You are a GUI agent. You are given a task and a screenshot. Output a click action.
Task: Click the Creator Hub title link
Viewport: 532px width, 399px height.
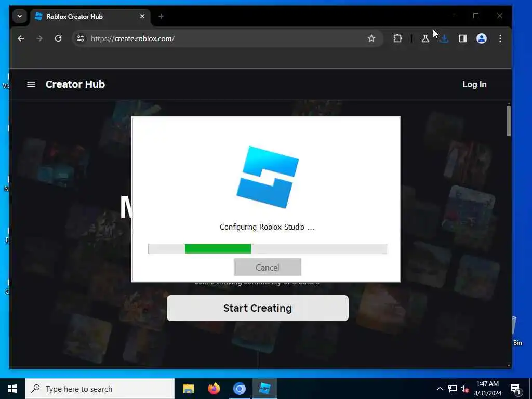[x=75, y=84]
